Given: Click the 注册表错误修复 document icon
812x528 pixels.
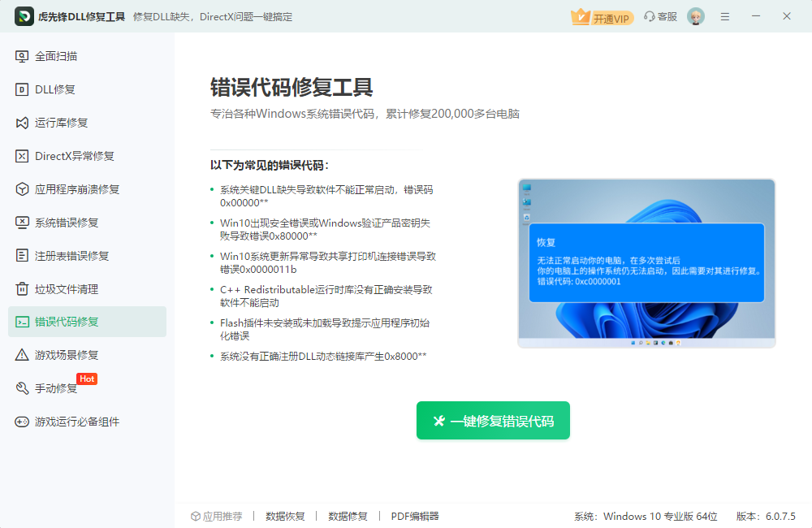Looking at the screenshot, I should 22,255.
